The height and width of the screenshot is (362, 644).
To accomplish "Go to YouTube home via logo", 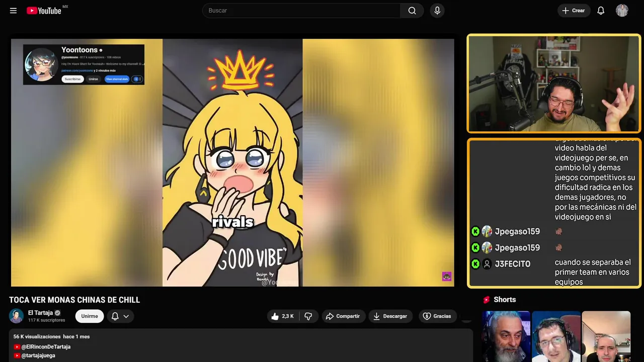I will [x=44, y=11].
